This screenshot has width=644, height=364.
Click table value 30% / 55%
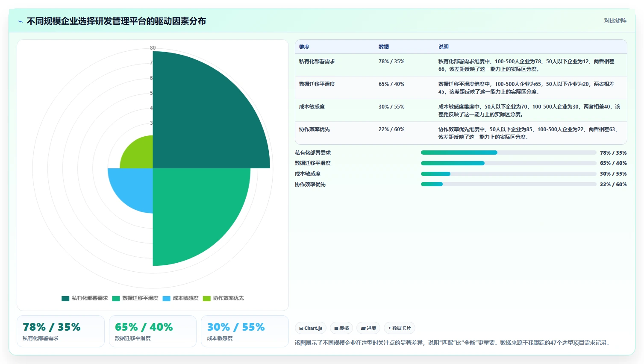click(391, 107)
